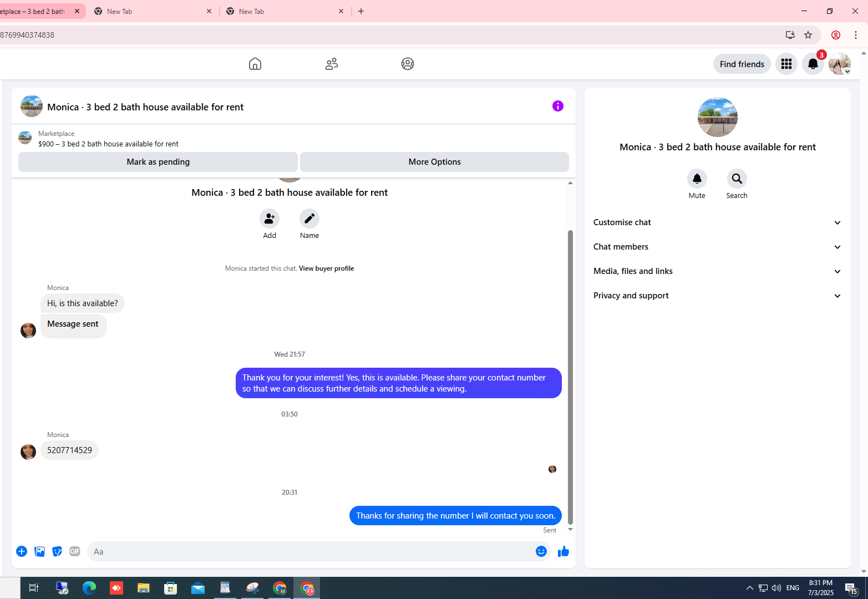Attach a photo with image icon
The image size is (868, 599).
pyautogui.click(x=39, y=551)
